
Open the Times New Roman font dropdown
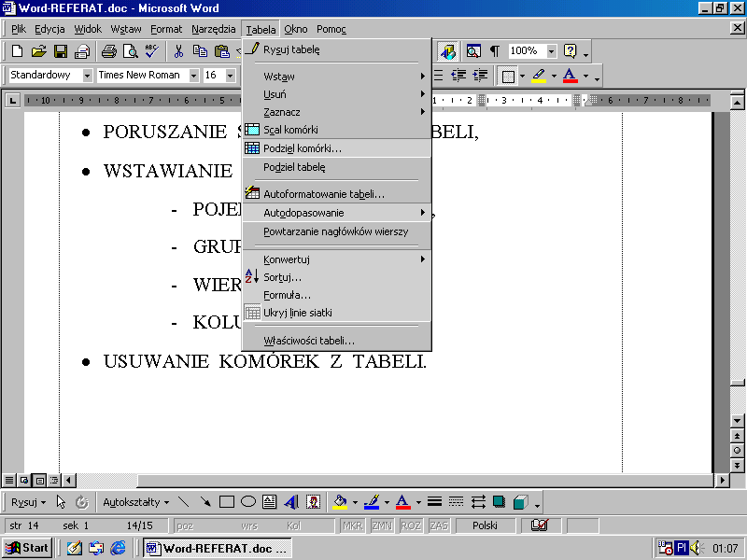[x=193, y=76]
